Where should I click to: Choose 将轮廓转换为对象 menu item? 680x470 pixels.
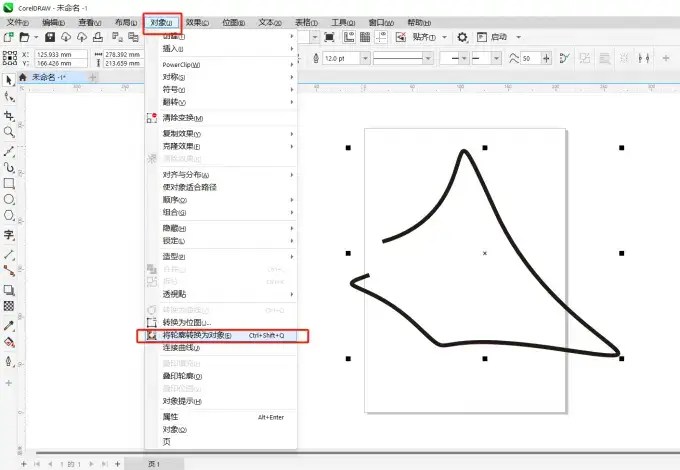tap(222, 336)
